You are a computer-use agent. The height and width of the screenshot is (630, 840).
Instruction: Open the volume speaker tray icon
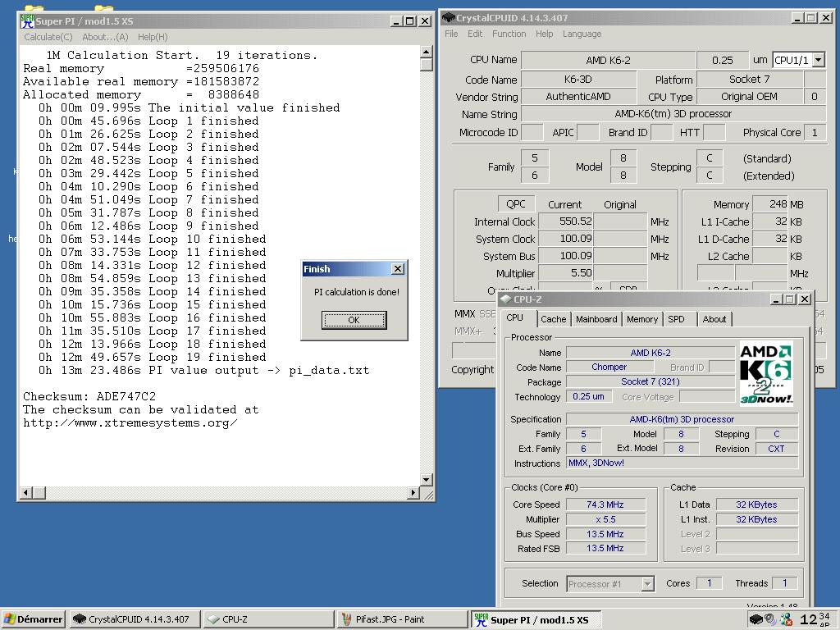[x=770, y=619]
